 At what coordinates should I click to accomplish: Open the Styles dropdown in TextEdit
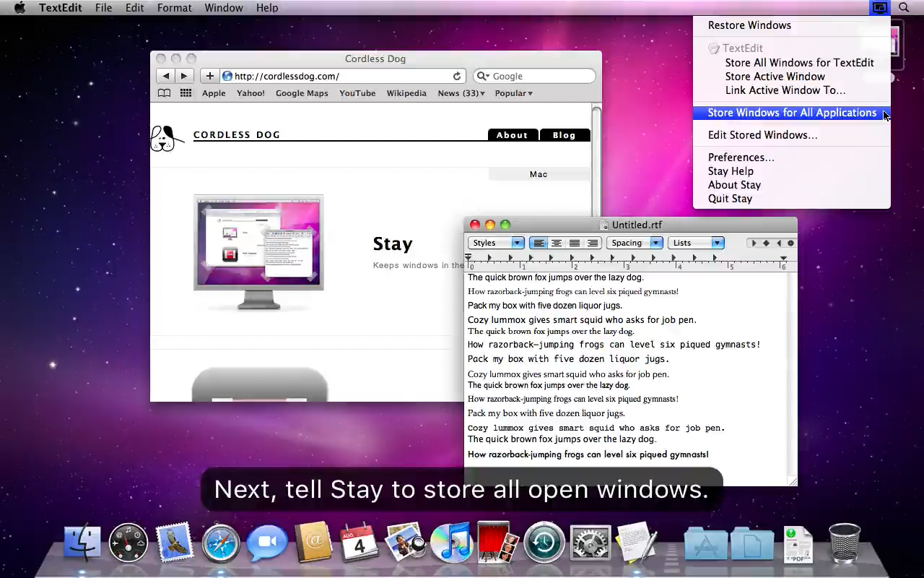coord(496,243)
